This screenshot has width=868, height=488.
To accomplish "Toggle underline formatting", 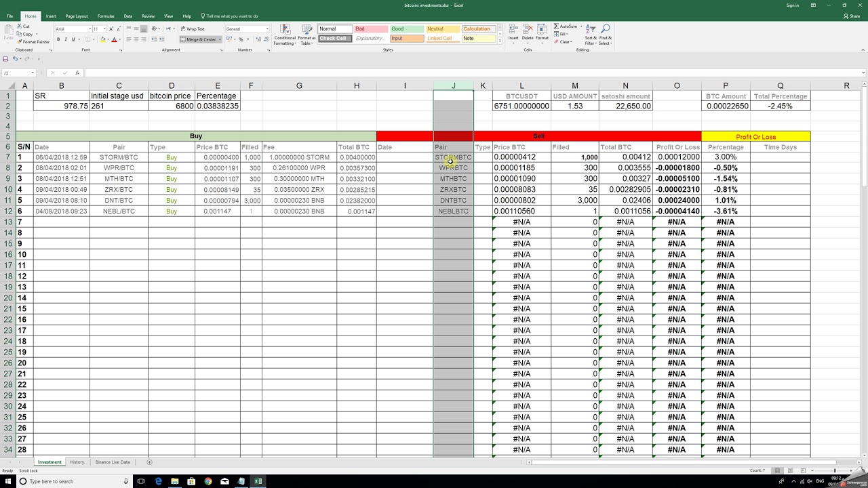I will (x=73, y=39).
